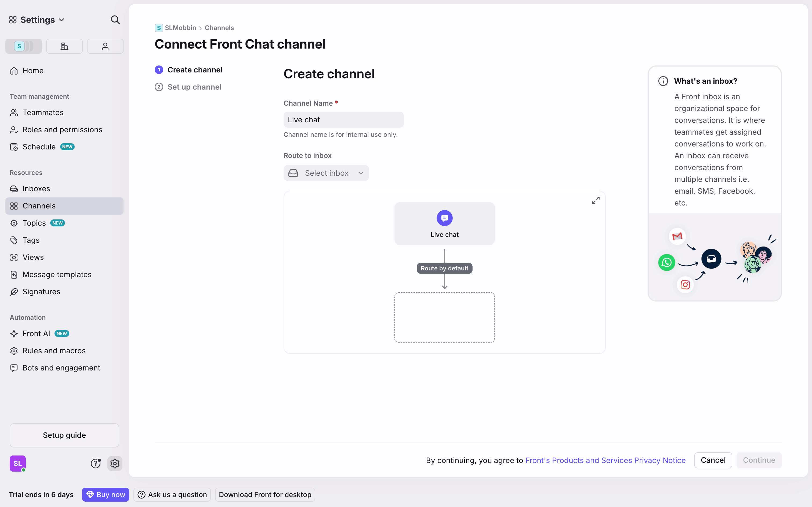Screen dimensions: 812x507
Task: Click the search magnifier icon
Action: pos(115,20)
